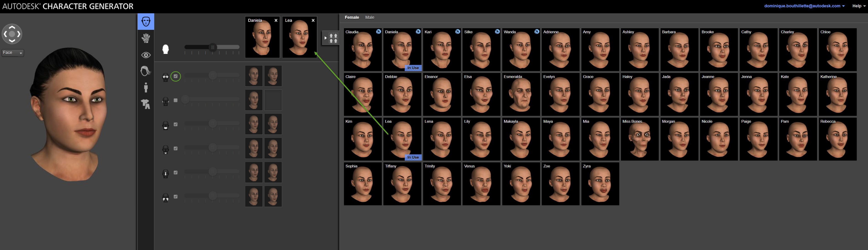
Task: Click the reload icon on Claudia thumbnail
Action: click(x=378, y=32)
